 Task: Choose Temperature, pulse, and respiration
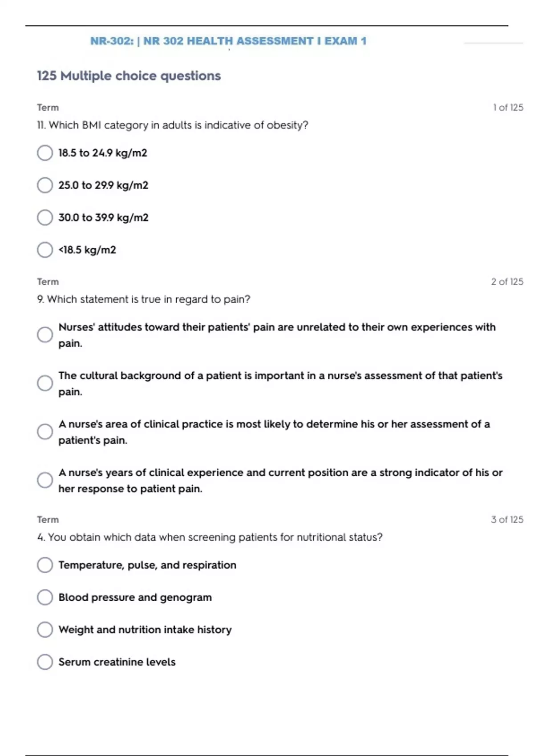pyautogui.click(x=45, y=565)
